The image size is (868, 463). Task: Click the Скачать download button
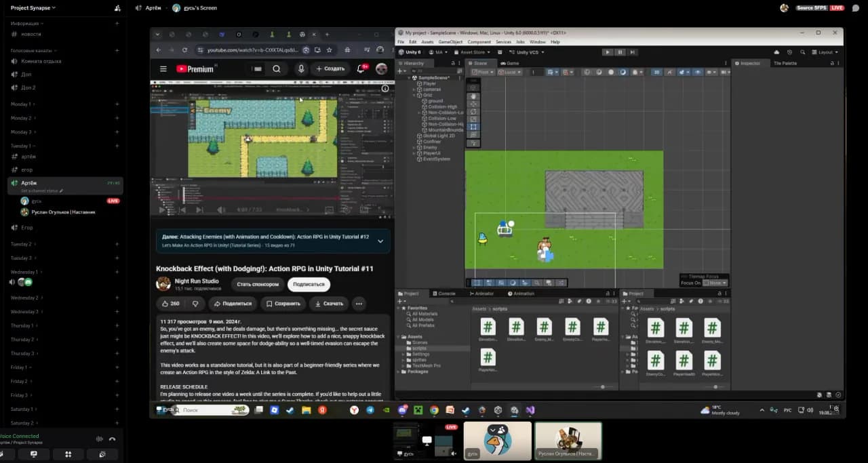pos(329,304)
